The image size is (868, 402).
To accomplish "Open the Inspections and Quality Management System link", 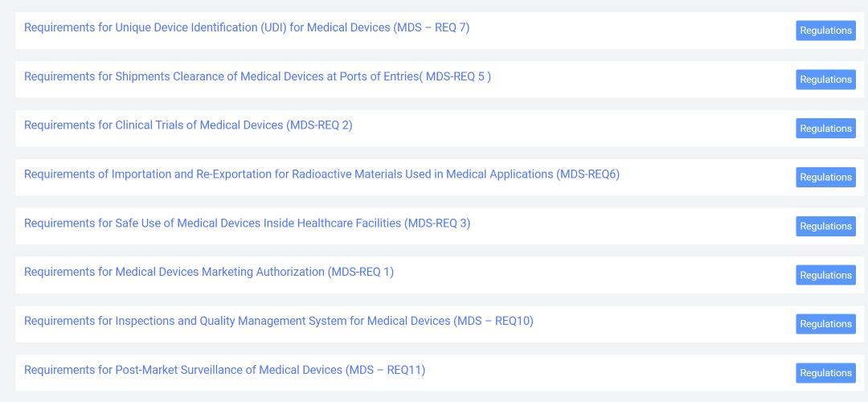I will 278,321.
